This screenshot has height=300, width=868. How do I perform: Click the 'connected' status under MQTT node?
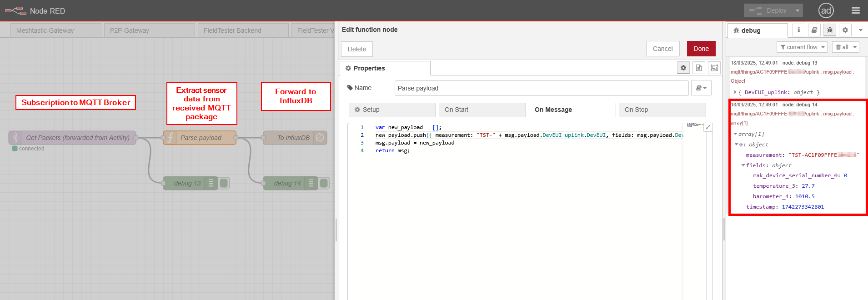tap(28, 149)
